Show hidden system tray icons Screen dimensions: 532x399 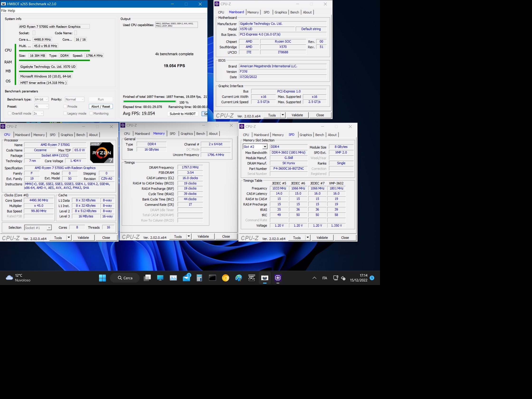pyautogui.click(x=314, y=278)
